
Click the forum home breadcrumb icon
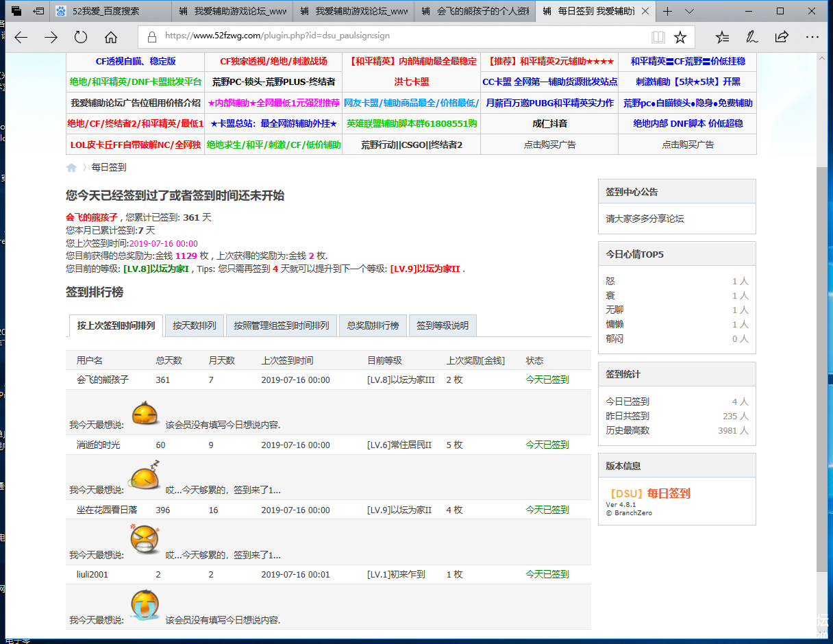click(x=71, y=167)
